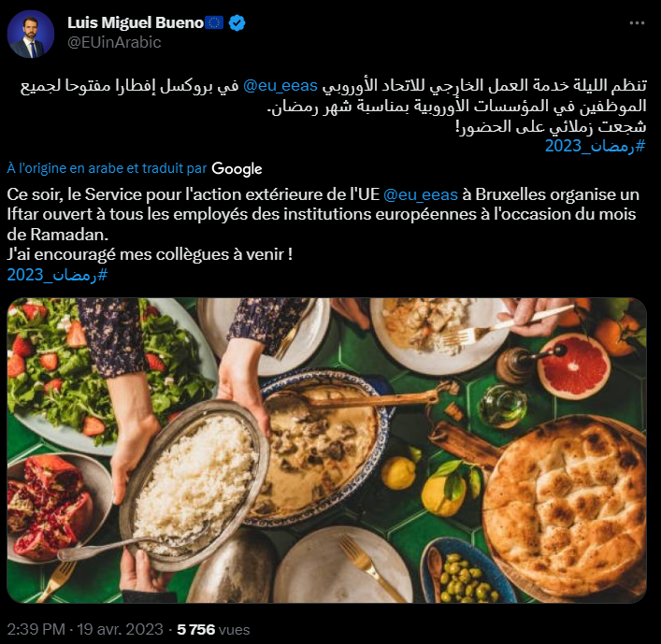The height and width of the screenshot is (644, 661).
Task: Open the Arabic Ramadan 2023 hashtag in the original tweet
Action: click(x=595, y=146)
